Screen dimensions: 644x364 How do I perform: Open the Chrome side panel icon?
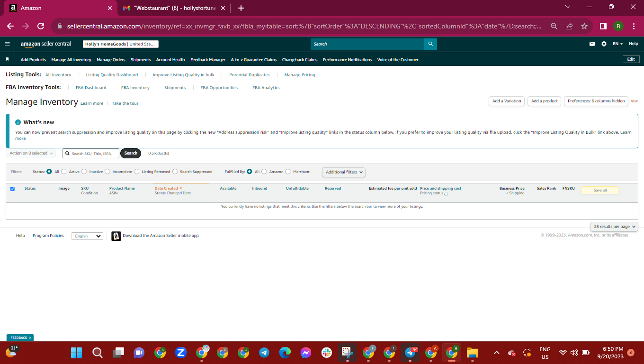click(x=603, y=26)
